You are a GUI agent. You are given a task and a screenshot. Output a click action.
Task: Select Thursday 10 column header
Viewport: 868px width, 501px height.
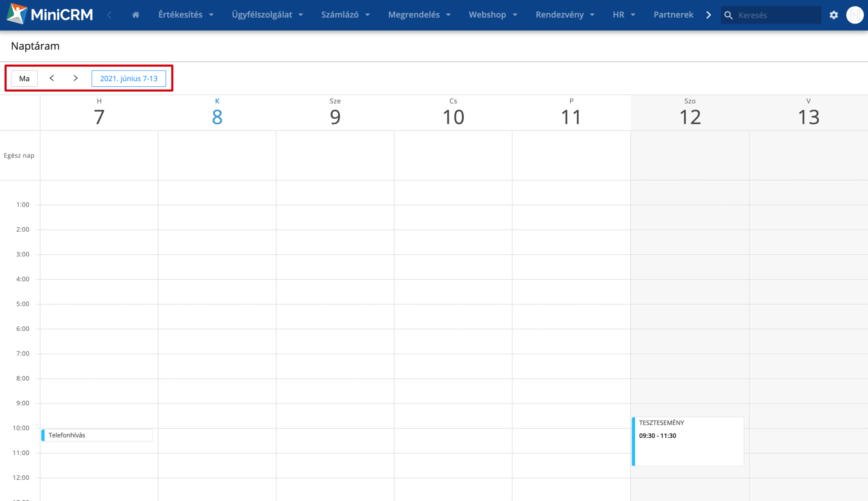pos(453,113)
